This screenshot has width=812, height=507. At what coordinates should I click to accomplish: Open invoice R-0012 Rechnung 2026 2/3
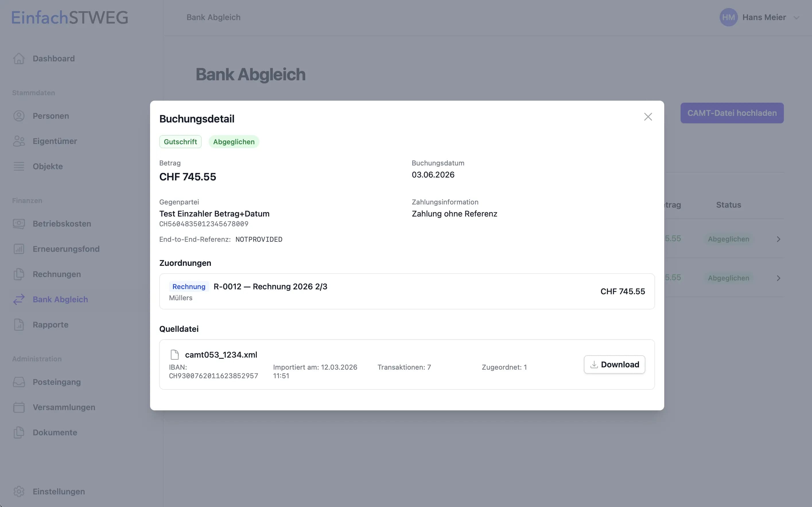tap(270, 287)
